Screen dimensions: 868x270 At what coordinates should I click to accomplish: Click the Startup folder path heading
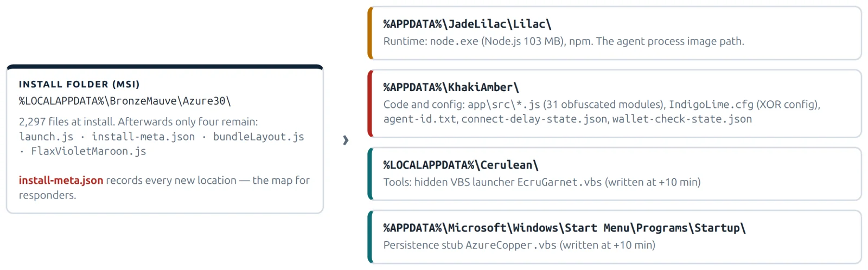tap(564, 228)
